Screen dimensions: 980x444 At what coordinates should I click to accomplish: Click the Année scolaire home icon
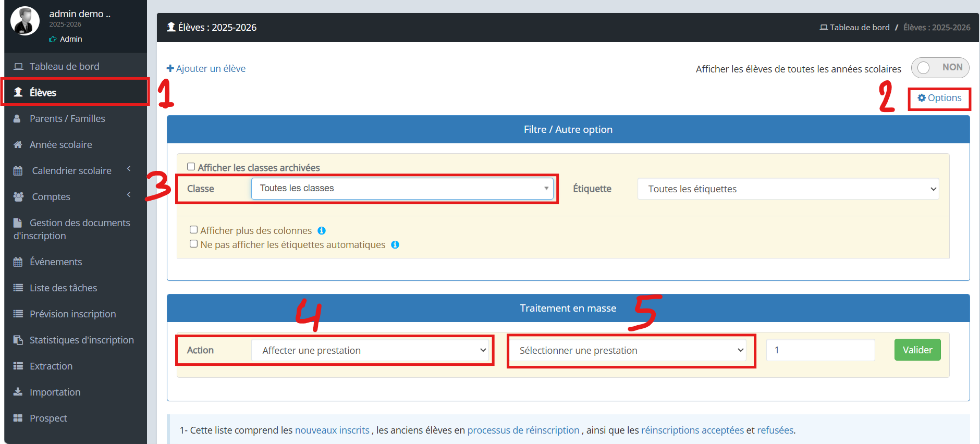point(18,145)
